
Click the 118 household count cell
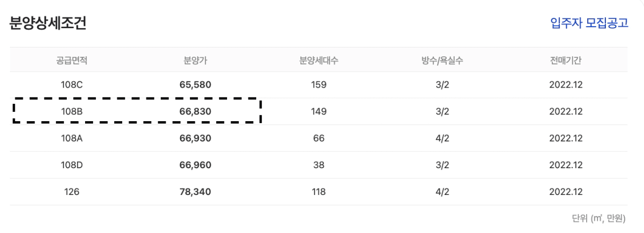(319, 191)
